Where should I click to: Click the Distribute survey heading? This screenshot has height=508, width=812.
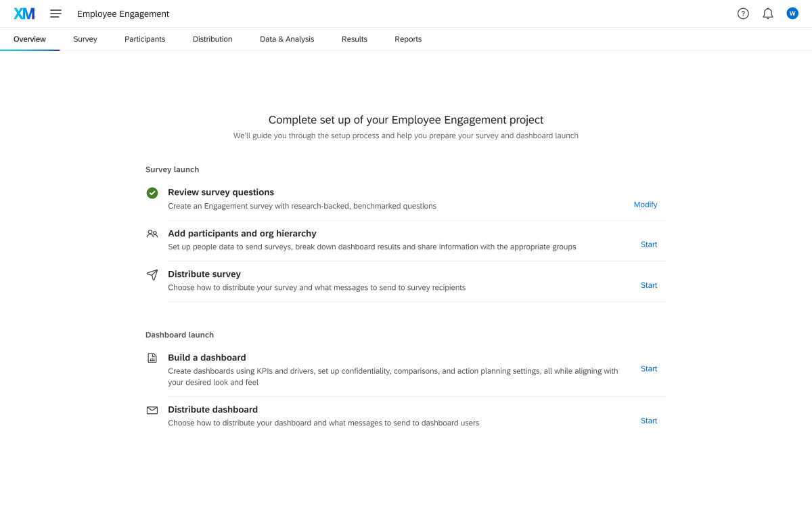(x=204, y=274)
